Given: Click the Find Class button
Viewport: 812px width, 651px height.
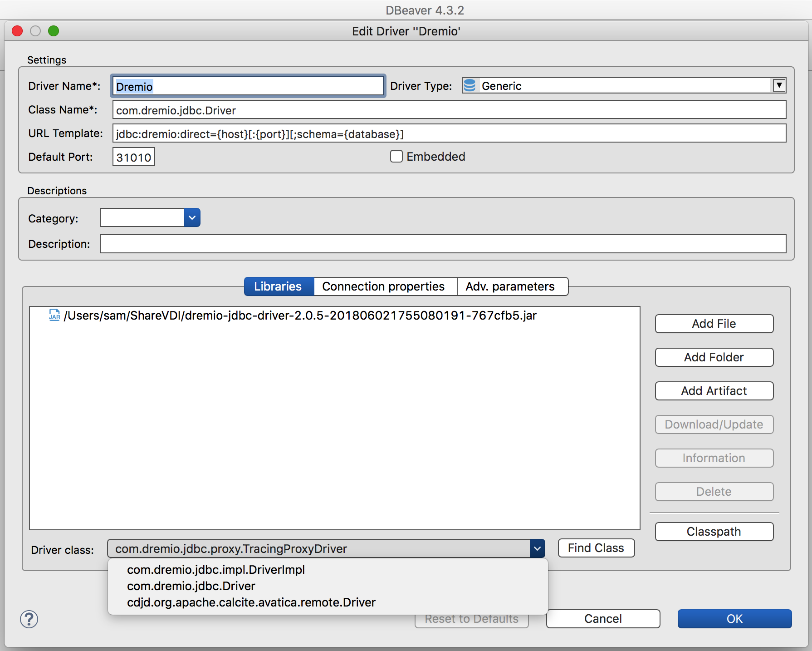Looking at the screenshot, I should click(596, 548).
